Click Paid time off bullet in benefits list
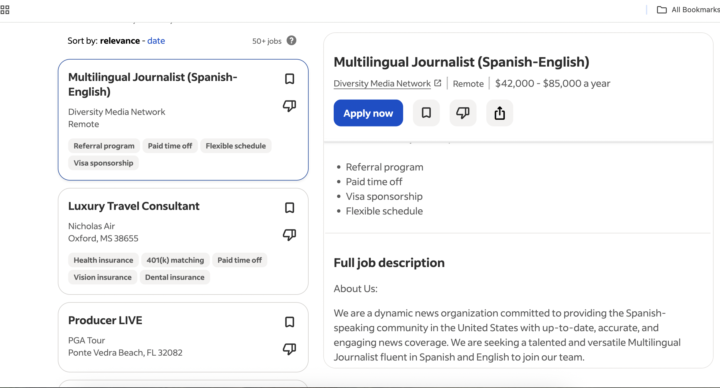The height and width of the screenshot is (388, 720). click(x=374, y=182)
